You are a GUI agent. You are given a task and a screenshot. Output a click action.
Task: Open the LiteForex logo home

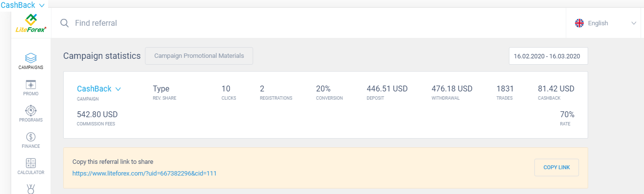(31, 23)
